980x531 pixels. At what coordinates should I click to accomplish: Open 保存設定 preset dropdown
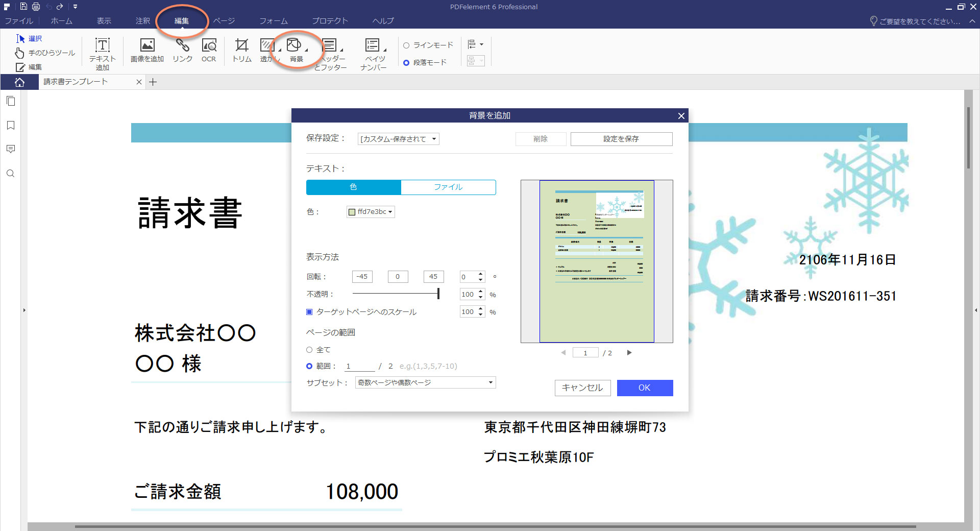tap(398, 139)
